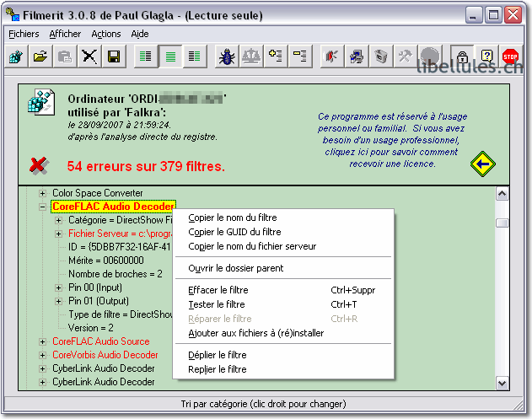Image resolution: width=532 pixels, height=419 pixels.
Task: Click the red STOP sign icon
Action: 510,56
